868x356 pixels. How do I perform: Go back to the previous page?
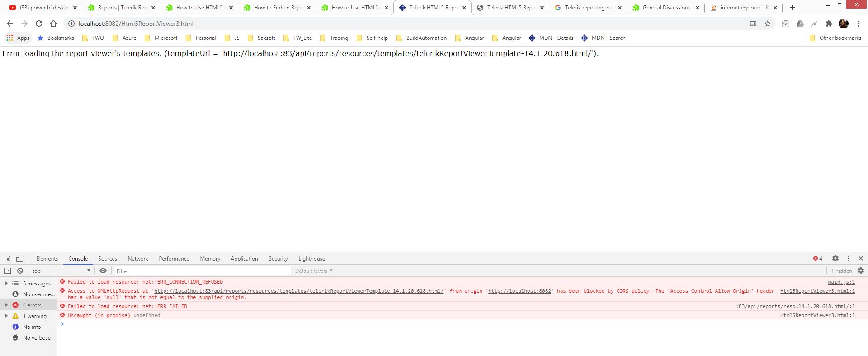click(10, 24)
